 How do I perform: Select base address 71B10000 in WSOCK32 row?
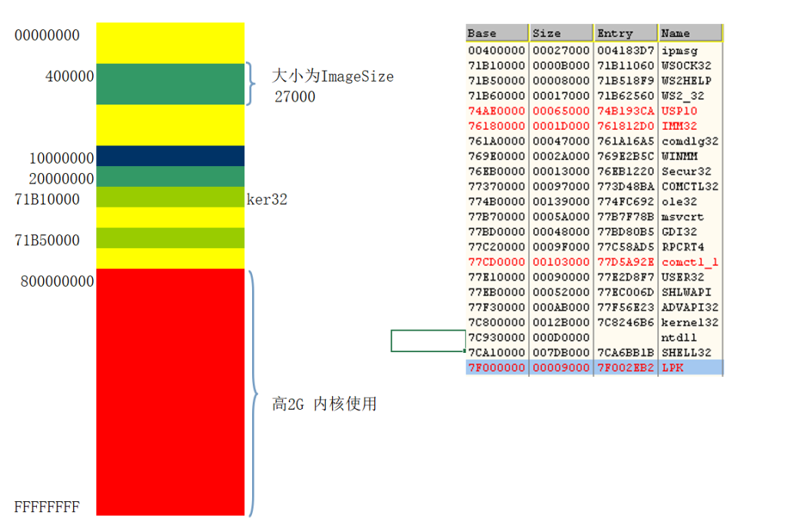click(496, 65)
